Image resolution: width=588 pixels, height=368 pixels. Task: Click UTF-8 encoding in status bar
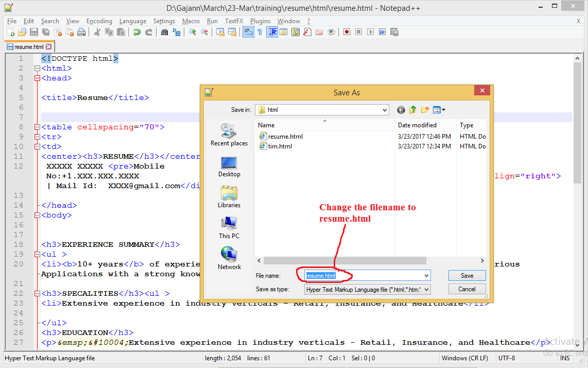pyautogui.click(x=507, y=358)
